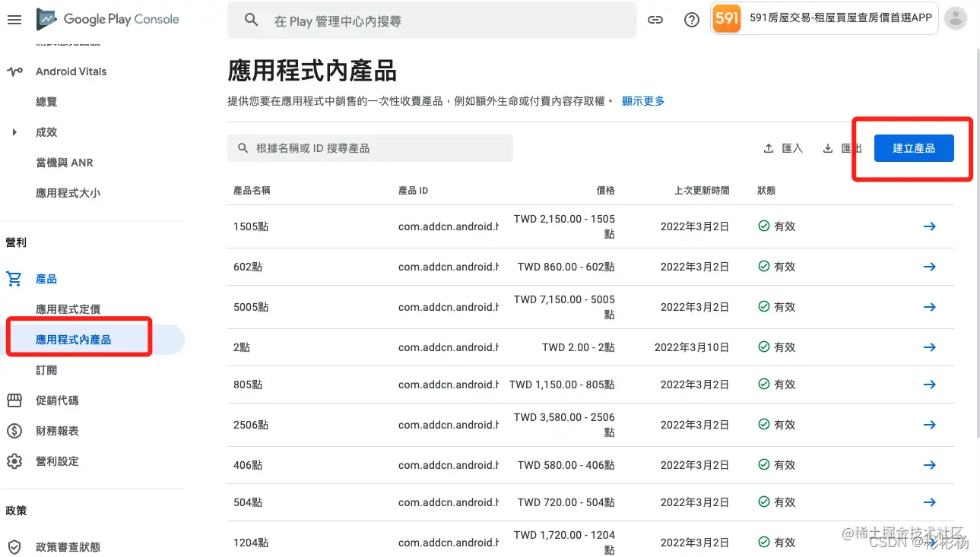Open the hamburger navigation menu

[14, 20]
